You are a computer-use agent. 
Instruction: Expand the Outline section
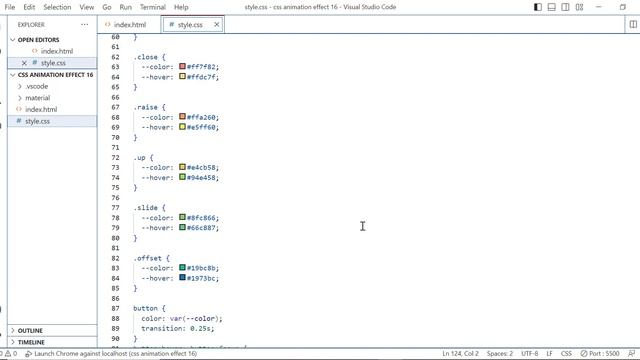pos(30,331)
